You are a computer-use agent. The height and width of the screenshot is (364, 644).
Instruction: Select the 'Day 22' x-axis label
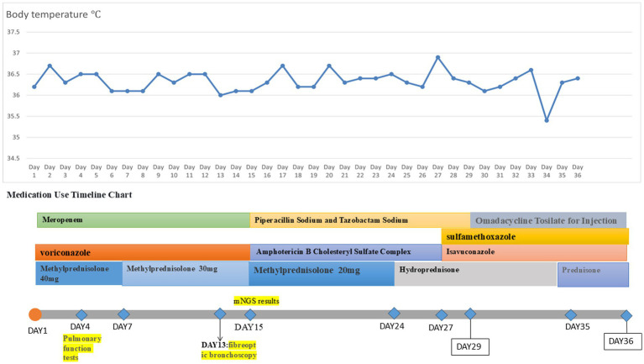coord(360,171)
